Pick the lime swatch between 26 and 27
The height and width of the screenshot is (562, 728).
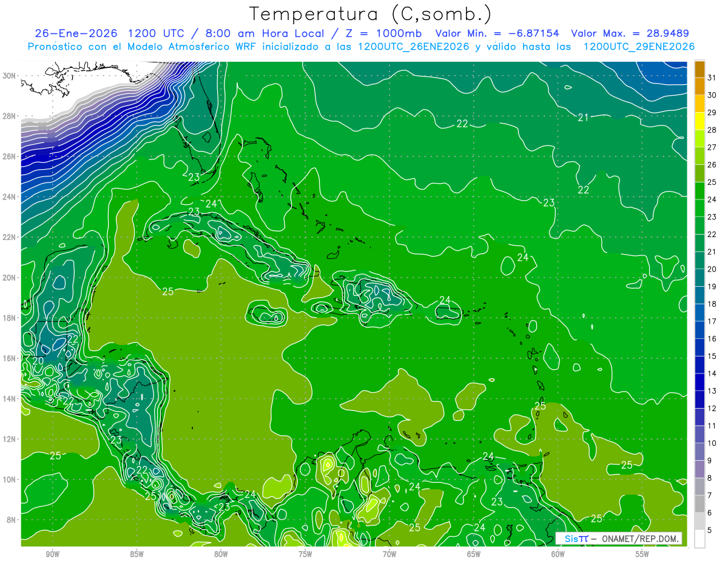699,156
